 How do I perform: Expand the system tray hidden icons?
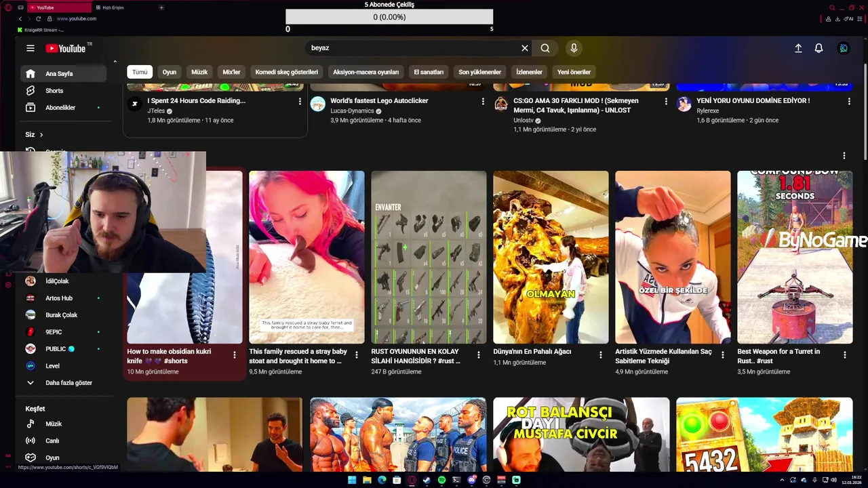tap(782, 480)
